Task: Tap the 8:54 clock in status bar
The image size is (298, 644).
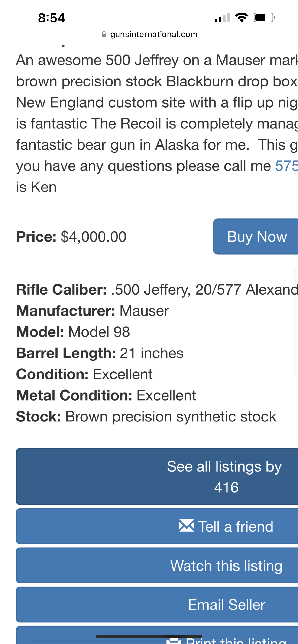Action: [52, 18]
